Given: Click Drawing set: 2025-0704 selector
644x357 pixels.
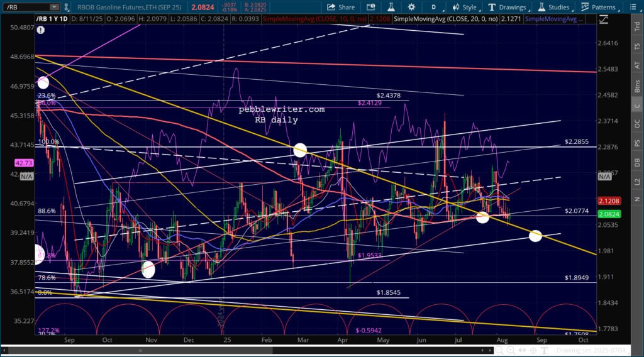Looking at the screenshot, I should (x=591, y=351).
